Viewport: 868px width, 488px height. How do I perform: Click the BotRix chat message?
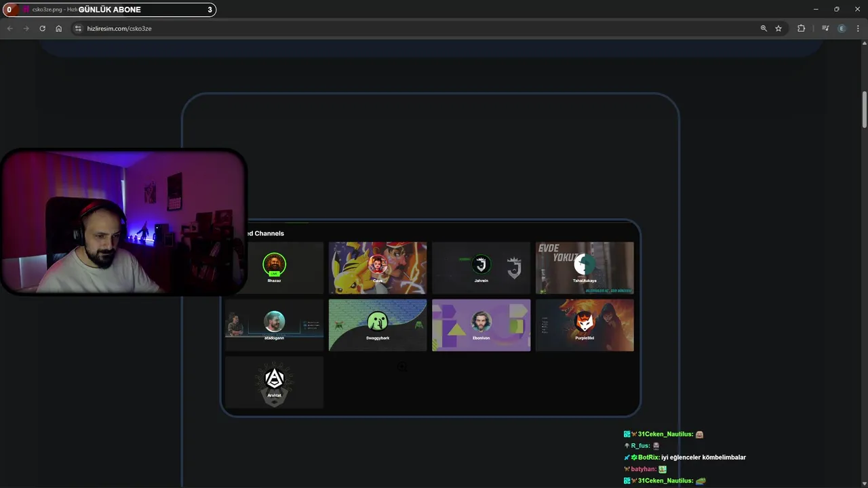685,457
